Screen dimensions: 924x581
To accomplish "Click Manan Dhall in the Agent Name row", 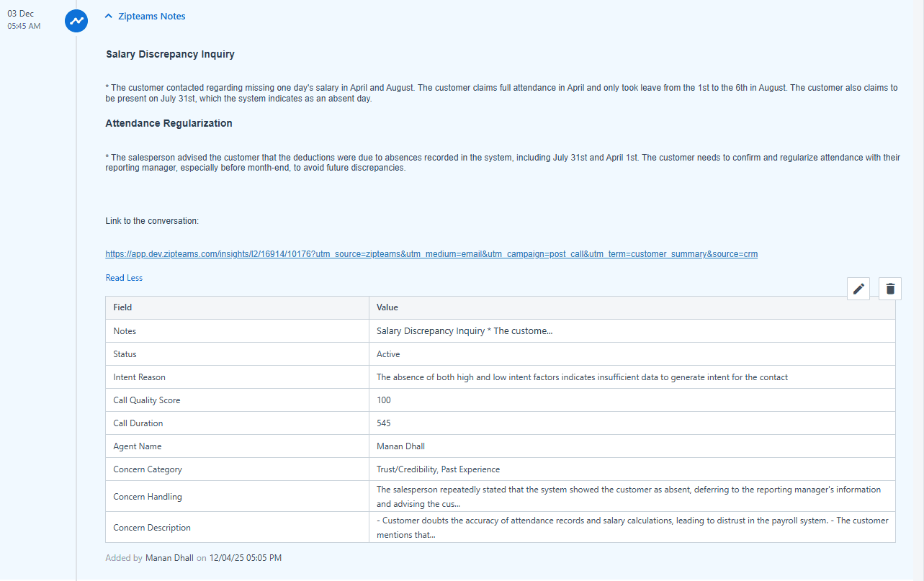I will 400,446.
